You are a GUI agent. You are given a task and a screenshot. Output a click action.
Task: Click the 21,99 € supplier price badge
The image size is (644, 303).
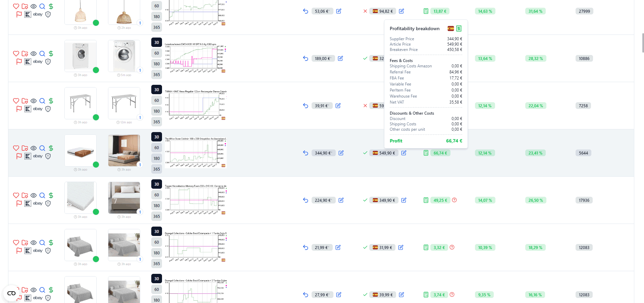tap(322, 247)
